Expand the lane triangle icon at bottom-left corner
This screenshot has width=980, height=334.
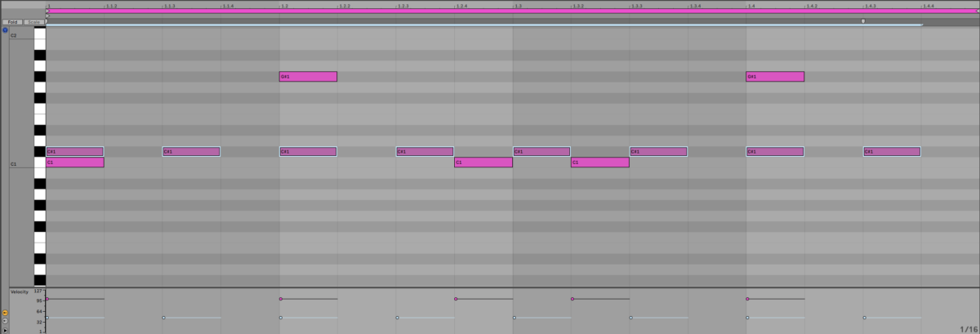(5, 330)
